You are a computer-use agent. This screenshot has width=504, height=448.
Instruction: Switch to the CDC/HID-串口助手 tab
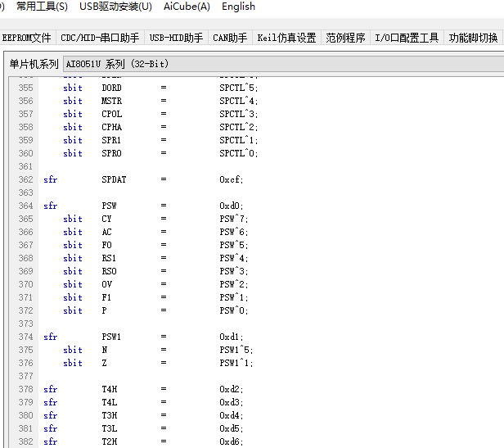pyautogui.click(x=100, y=38)
